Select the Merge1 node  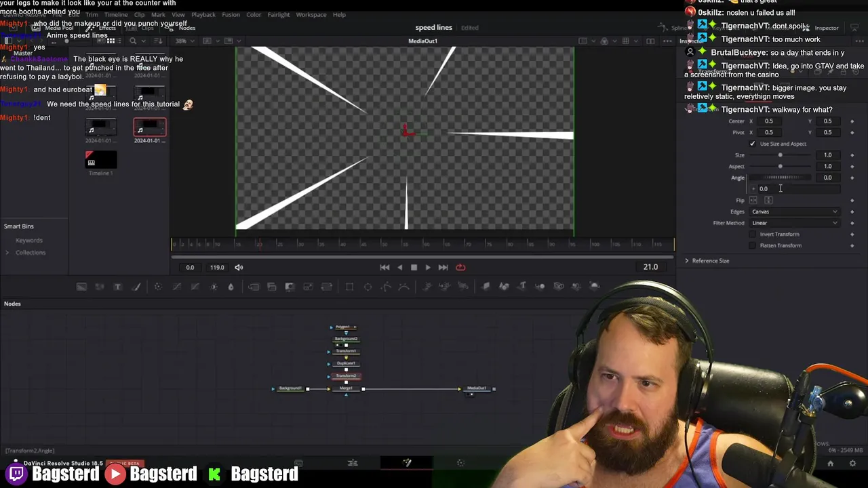coord(346,389)
